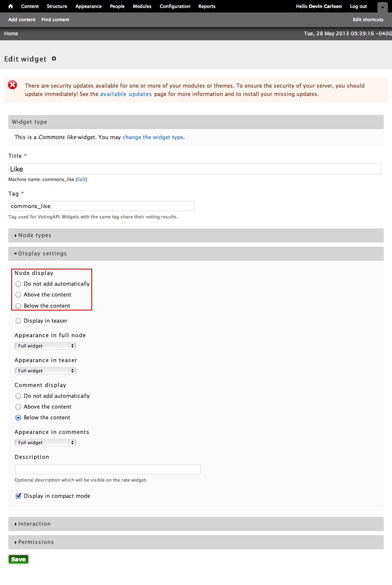
Task: Expand the Interaction section
Action: click(x=35, y=524)
